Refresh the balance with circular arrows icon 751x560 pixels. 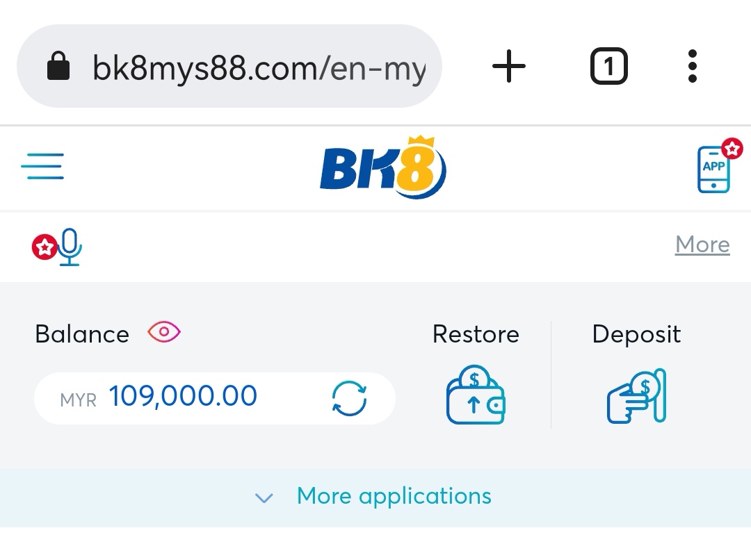click(349, 398)
